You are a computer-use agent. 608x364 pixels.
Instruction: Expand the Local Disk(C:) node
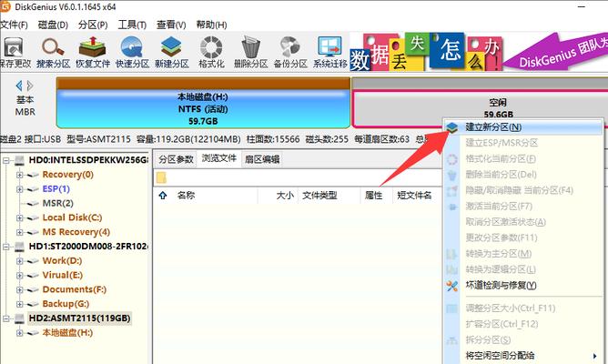click(x=19, y=217)
